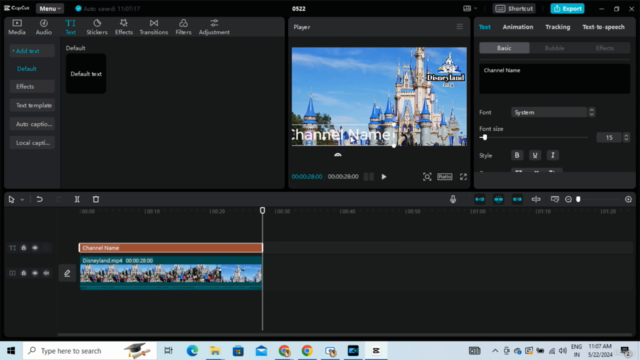Undo the last action
This screenshot has width=640, height=360.
40,199
